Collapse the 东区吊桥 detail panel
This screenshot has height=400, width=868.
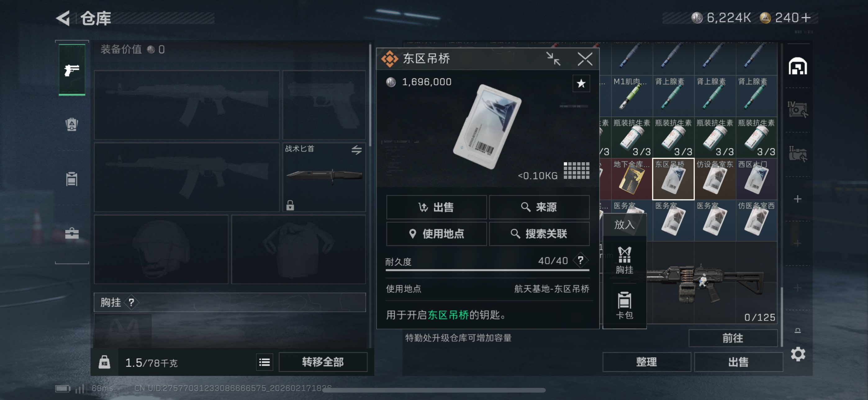pyautogui.click(x=553, y=59)
